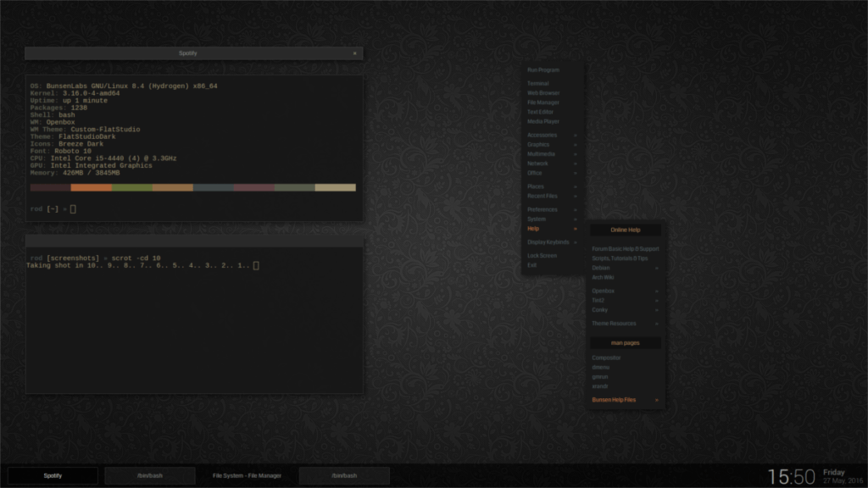Select Run Program at the top of the menu
The height and width of the screenshot is (488, 868).
(542, 69)
